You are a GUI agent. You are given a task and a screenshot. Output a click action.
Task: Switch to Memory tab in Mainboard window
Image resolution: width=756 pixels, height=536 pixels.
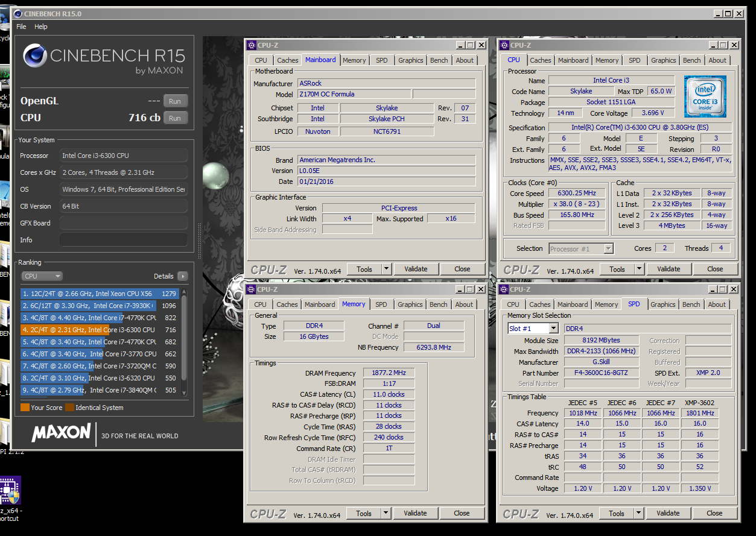click(354, 60)
